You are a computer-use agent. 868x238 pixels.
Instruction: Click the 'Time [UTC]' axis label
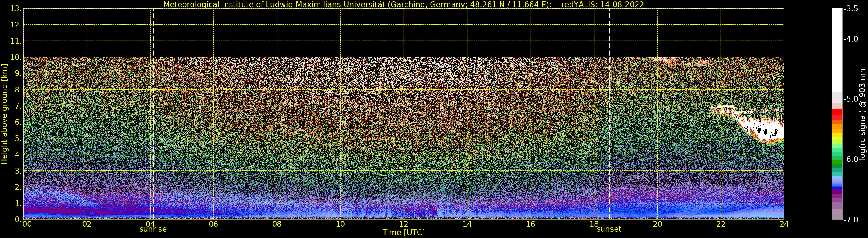pos(404,233)
